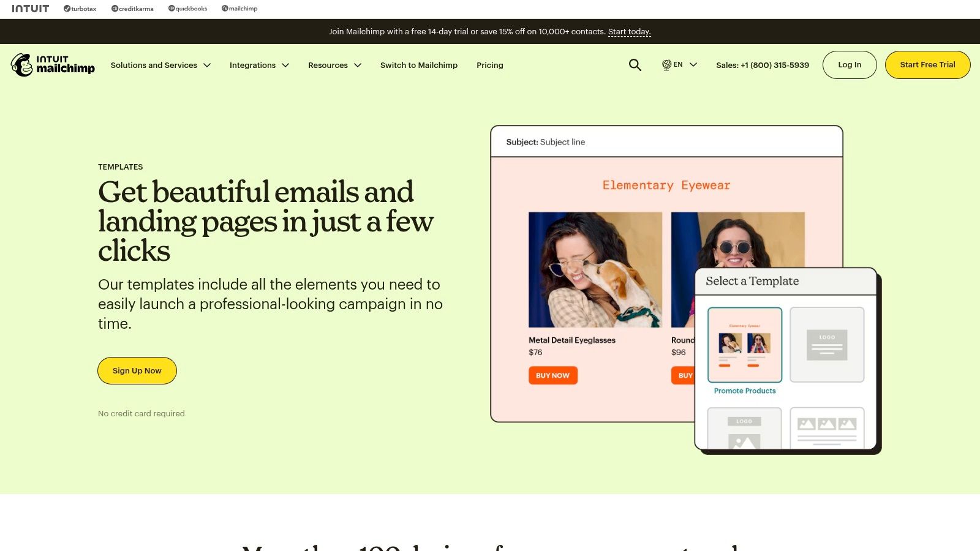
Task: Open the EN language dropdown chevron
Action: pyautogui.click(x=693, y=65)
